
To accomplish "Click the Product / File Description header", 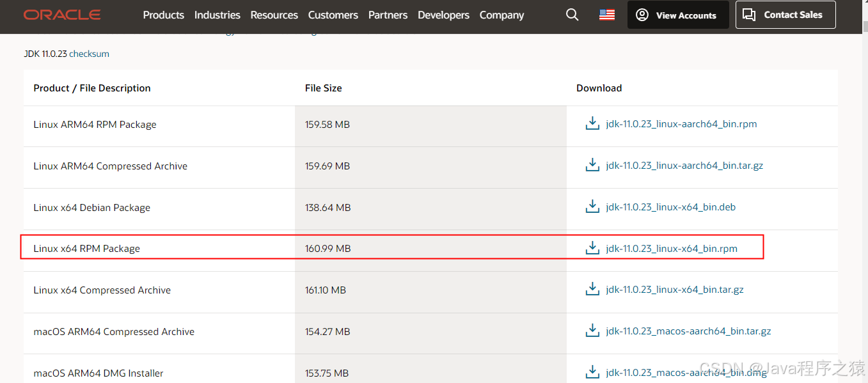I will 92,88.
